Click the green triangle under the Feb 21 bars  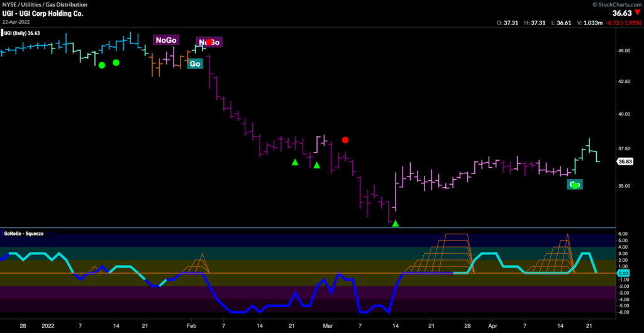(x=294, y=162)
